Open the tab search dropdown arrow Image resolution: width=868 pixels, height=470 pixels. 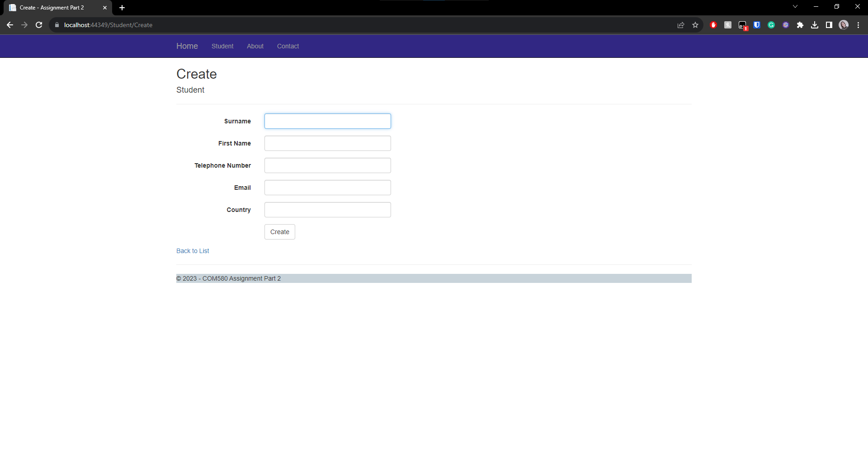pyautogui.click(x=795, y=6)
